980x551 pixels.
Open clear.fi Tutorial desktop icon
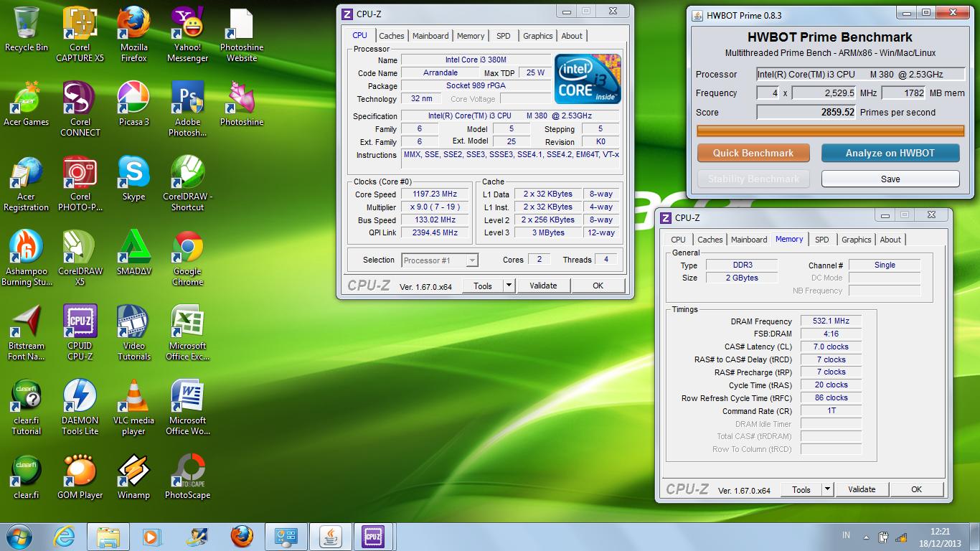(27, 407)
